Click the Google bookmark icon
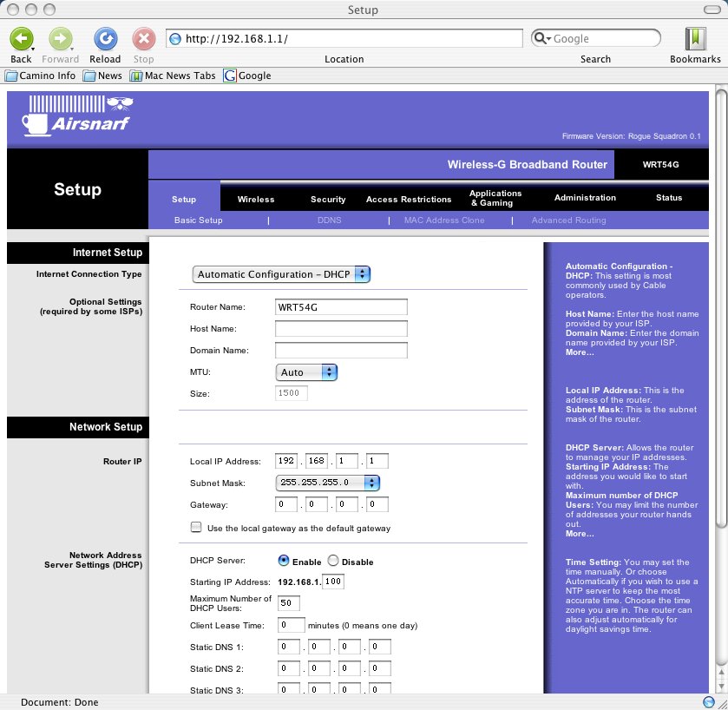 tap(230, 76)
